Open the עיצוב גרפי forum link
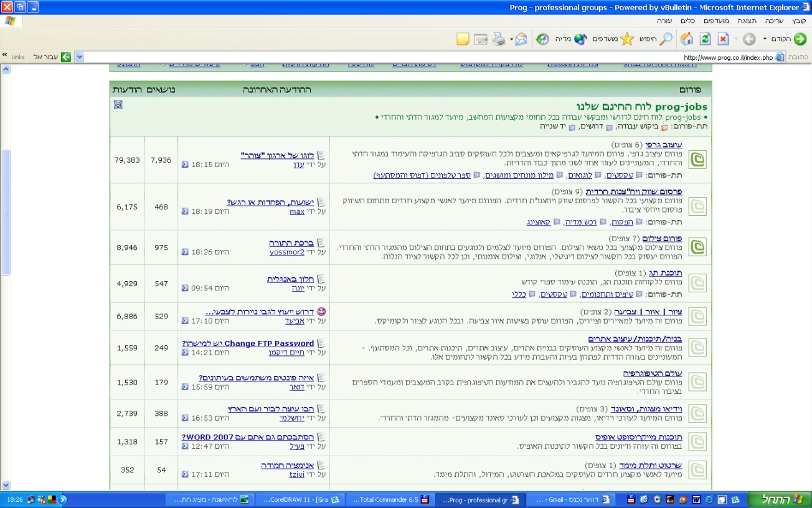Screen dimensions: 812x508 coord(663,145)
